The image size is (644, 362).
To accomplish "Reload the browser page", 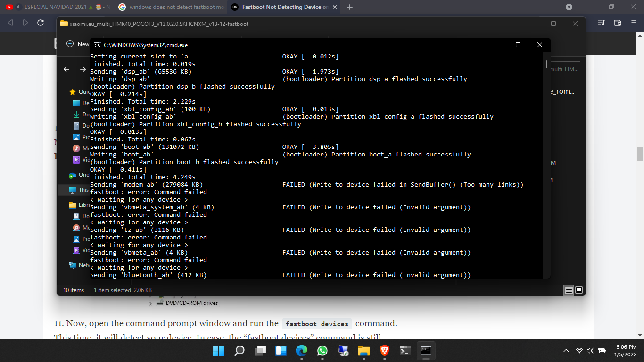I will point(41,23).
